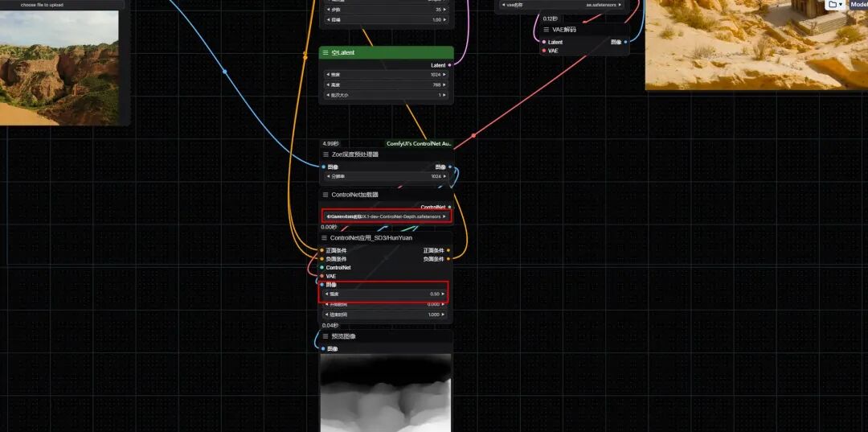This screenshot has height=432, width=868.
Task: Click ControlNet output port on ControlNet加载器
Action: tap(449, 207)
